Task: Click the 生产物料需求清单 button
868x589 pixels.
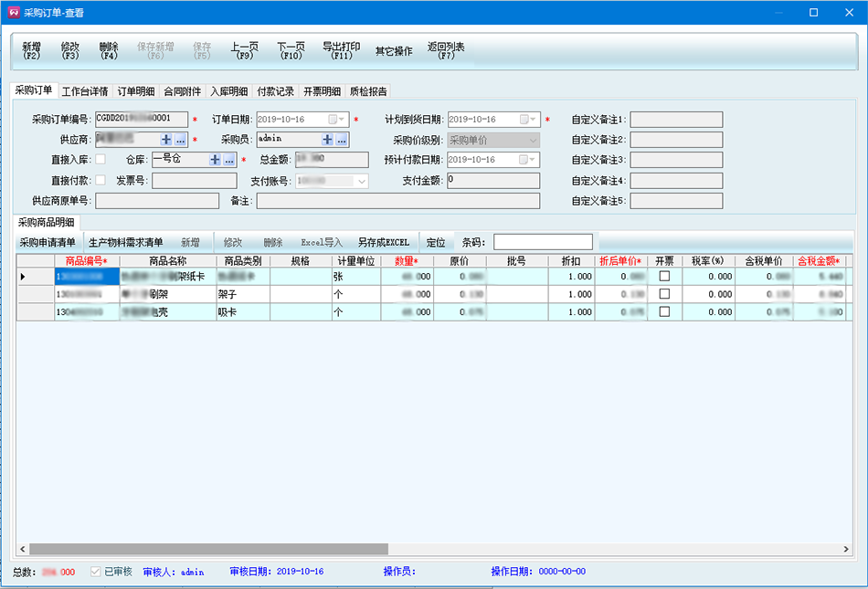Action: pos(126,242)
